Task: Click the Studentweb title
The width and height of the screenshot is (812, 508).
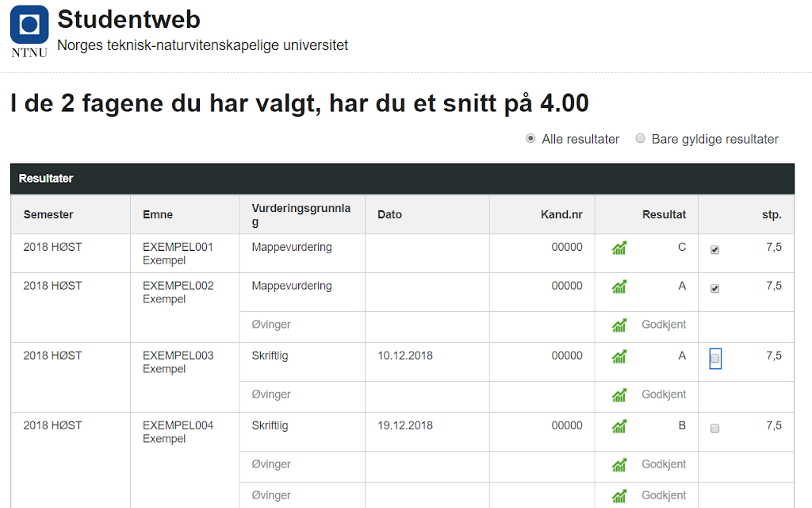Action: point(129,20)
